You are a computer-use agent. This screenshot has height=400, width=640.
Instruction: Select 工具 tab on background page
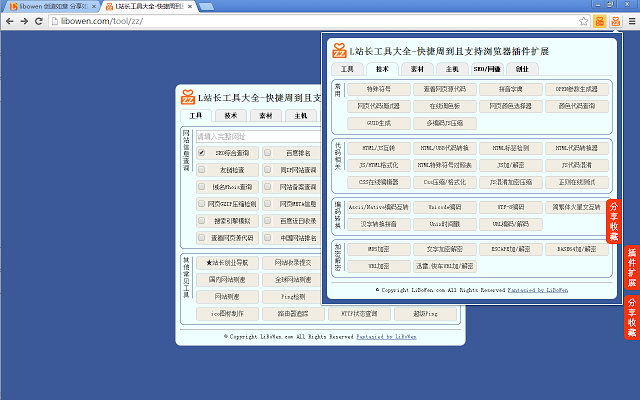(196, 116)
